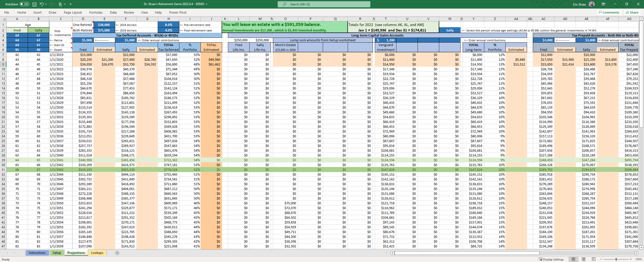Switch to the Lookups sheet tab
644x262 pixels.
point(97,253)
